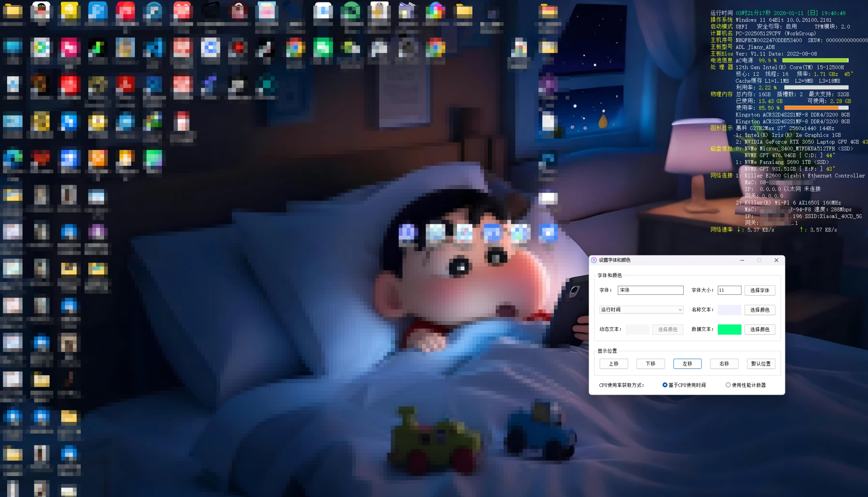Click the pale 名称文本 color swatch

pos(729,310)
